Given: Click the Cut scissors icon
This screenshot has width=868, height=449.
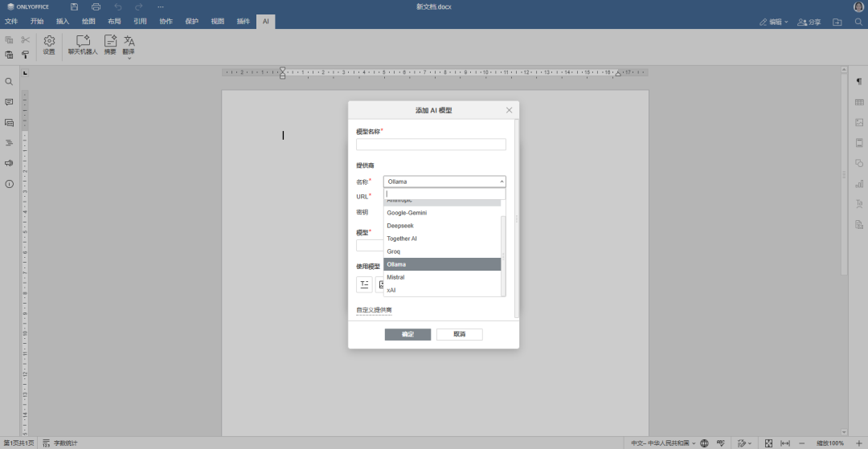Looking at the screenshot, I should coord(26,40).
